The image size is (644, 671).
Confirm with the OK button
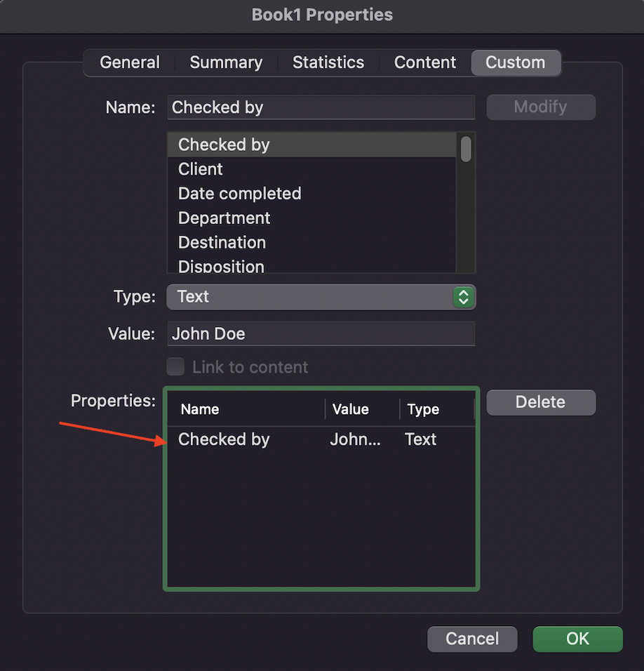[577, 639]
